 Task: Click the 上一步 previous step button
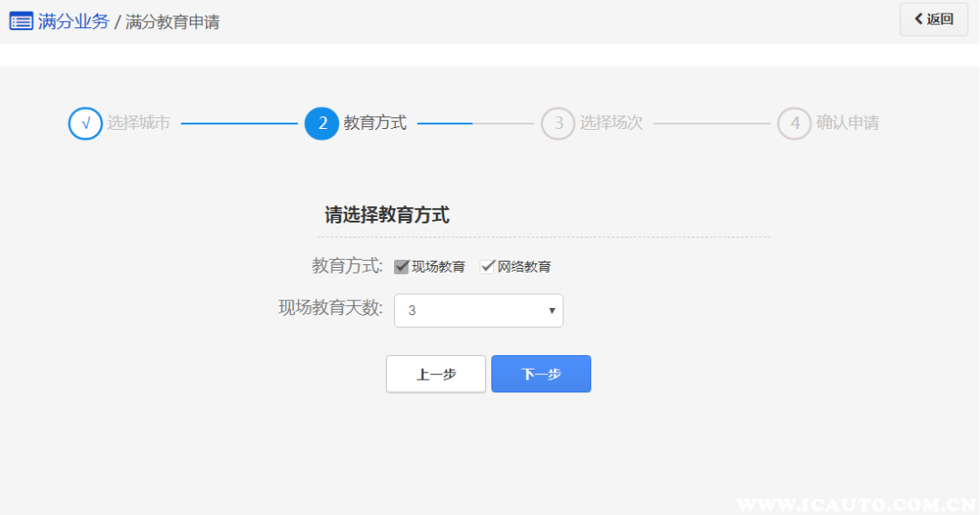point(436,374)
